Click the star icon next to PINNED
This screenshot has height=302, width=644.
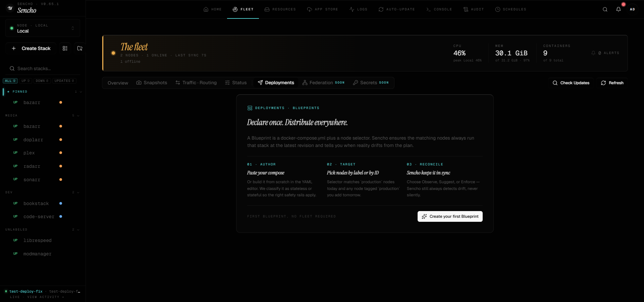pyautogui.click(x=8, y=92)
